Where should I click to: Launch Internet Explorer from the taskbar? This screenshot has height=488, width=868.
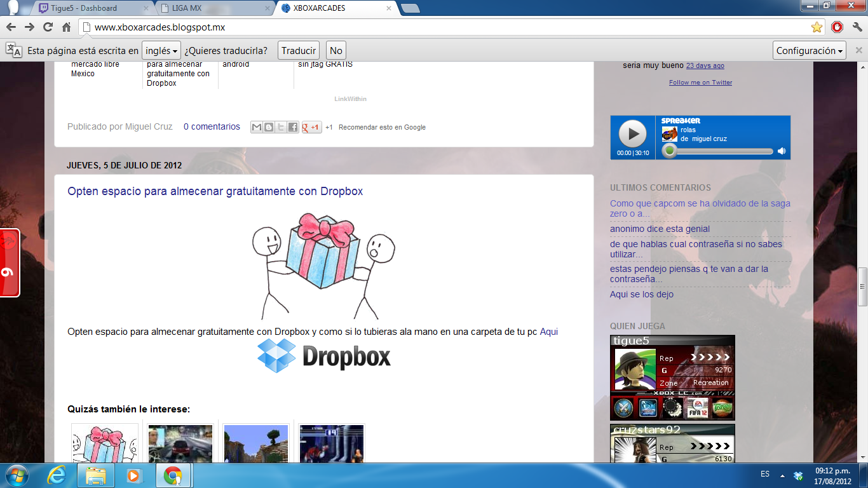(x=57, y=475)
